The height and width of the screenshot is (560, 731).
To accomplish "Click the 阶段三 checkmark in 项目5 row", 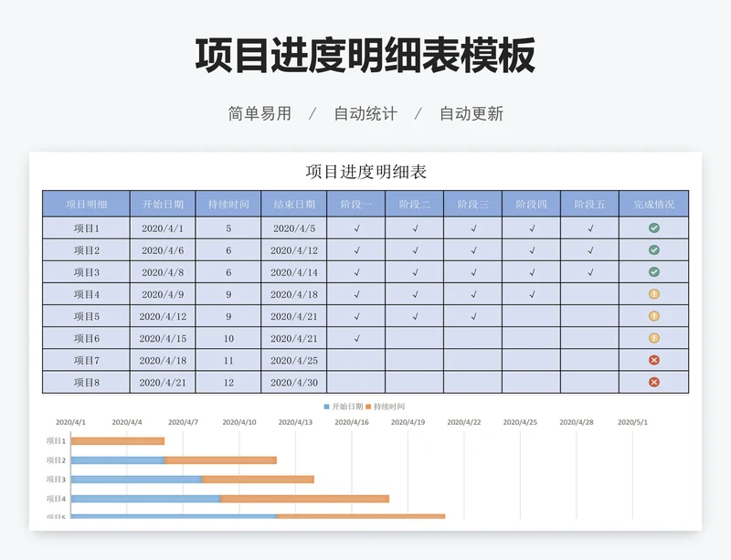I will [x=473, y=316].
